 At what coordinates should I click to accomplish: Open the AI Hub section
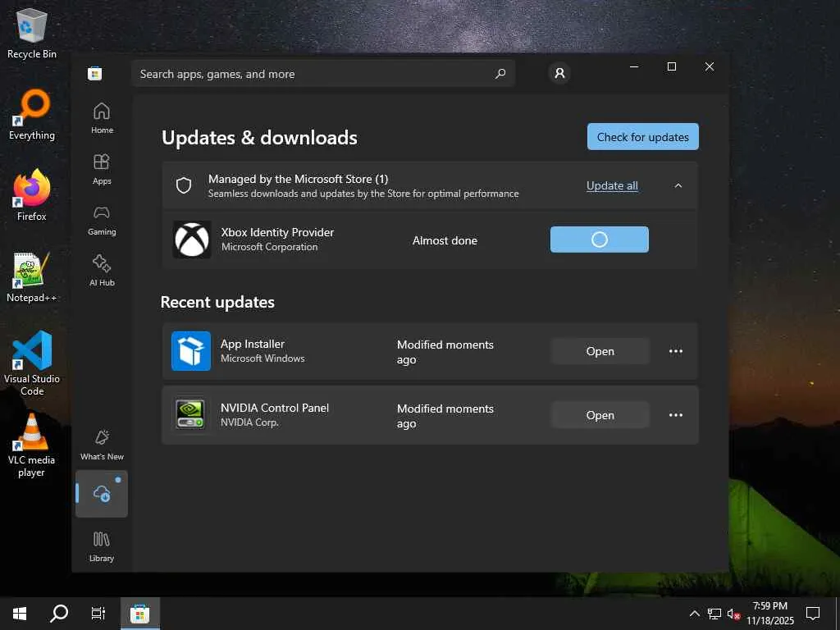click(x=102, y=271)
